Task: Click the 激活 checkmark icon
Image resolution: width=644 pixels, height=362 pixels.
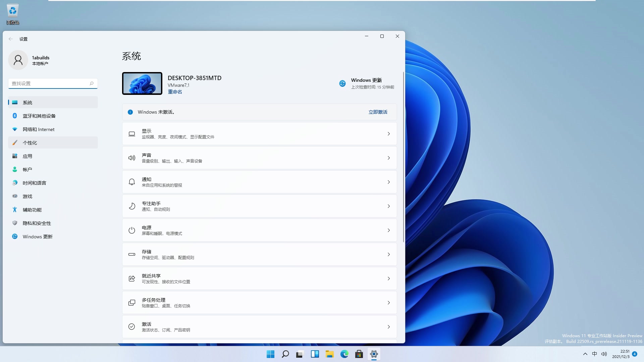Action: pyautogui.click(x=132, y=327)
